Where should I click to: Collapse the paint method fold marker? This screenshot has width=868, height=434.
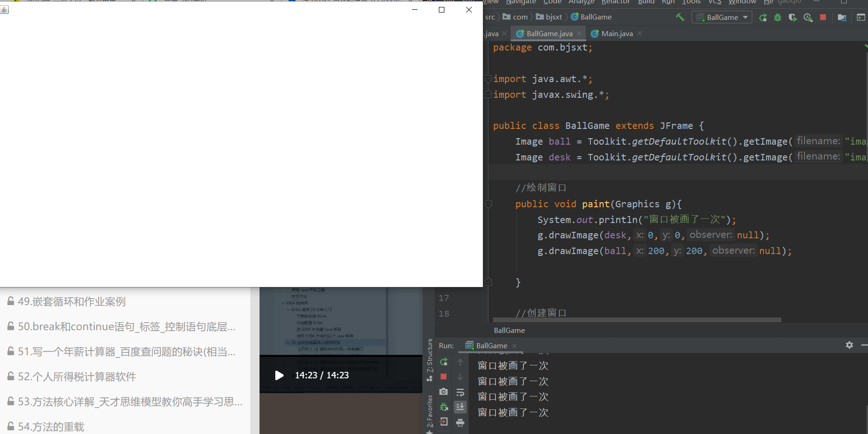point(488,204)
